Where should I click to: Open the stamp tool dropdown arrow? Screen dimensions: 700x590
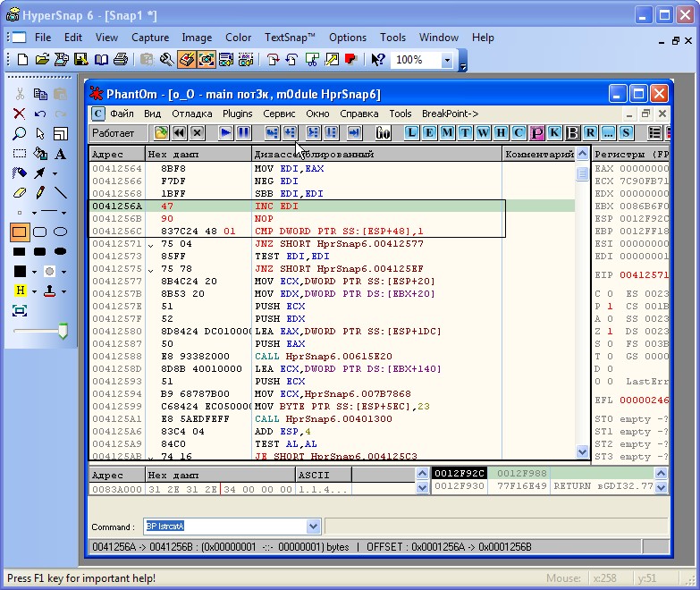[x=63, y=292]
